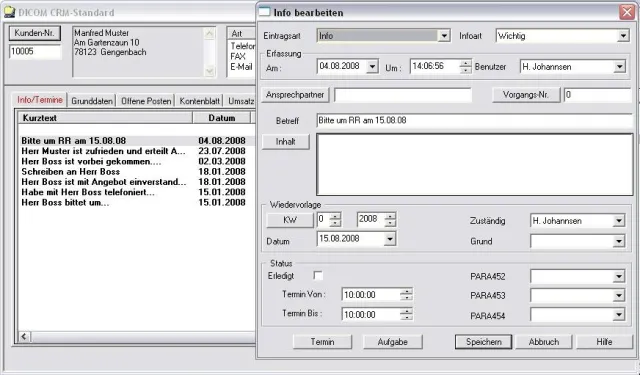Open the Benutzer dropdown

click(620, 67)
